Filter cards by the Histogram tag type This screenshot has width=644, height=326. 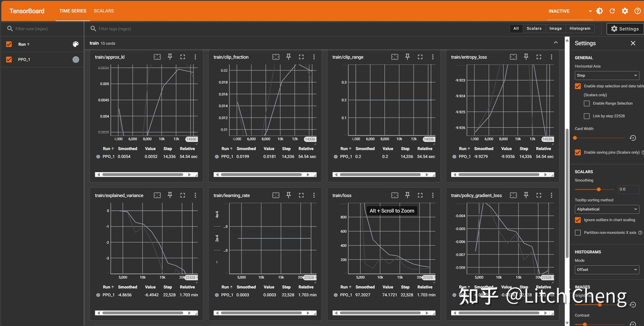580,28
